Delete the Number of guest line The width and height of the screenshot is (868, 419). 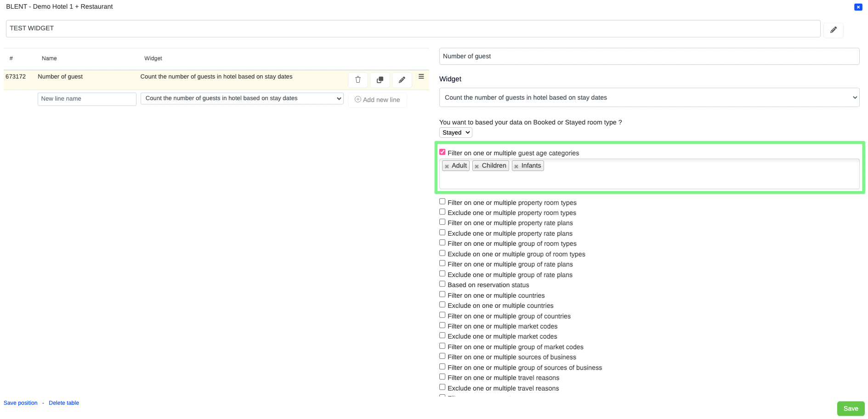coord(357,80)
